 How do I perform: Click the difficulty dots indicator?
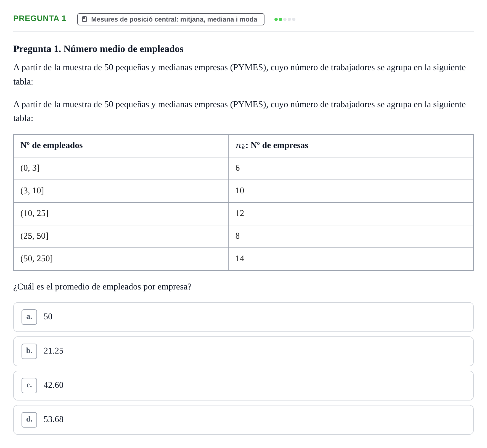click(285, 19)
